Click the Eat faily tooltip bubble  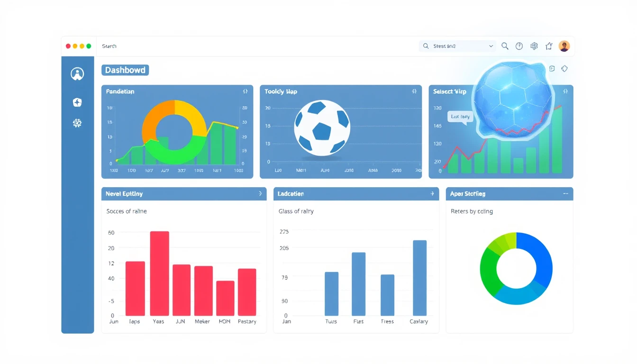click(460, 117)
